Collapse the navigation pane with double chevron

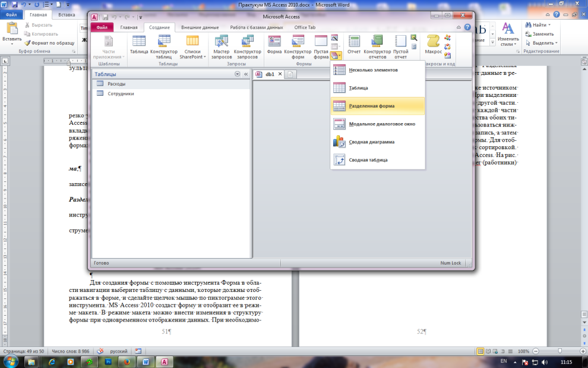click(246, 74)
